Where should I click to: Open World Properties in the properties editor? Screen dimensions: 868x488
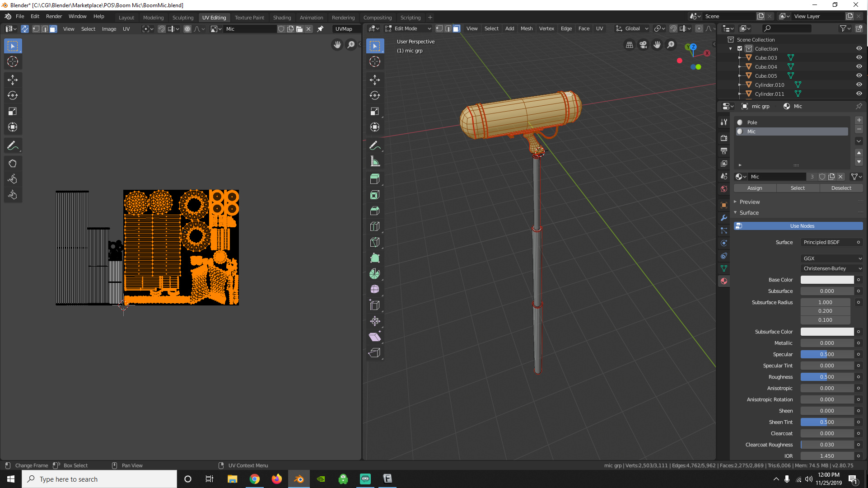(x=724, y=189)
